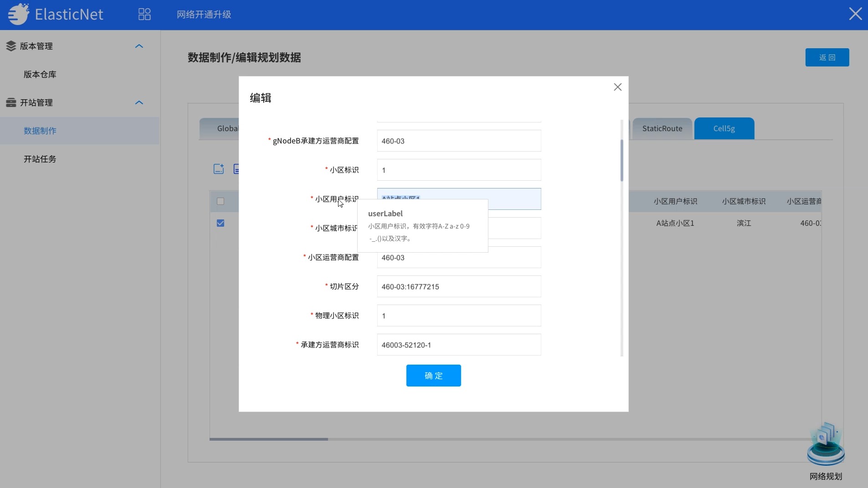Click the 小区用户标识 column header
This screenshot has width=868, height=488.
[x=675, y=201]
